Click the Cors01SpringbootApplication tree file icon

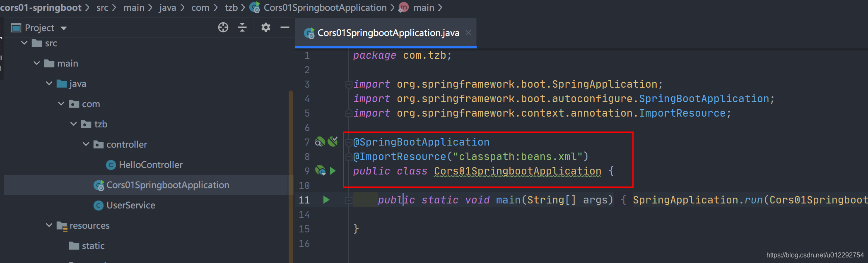[99, 185]
